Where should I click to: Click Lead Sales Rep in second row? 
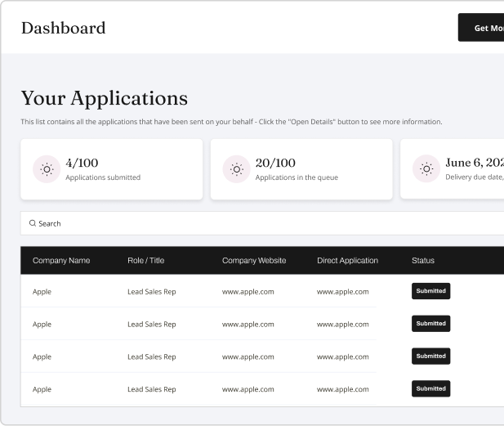[152, 325]
